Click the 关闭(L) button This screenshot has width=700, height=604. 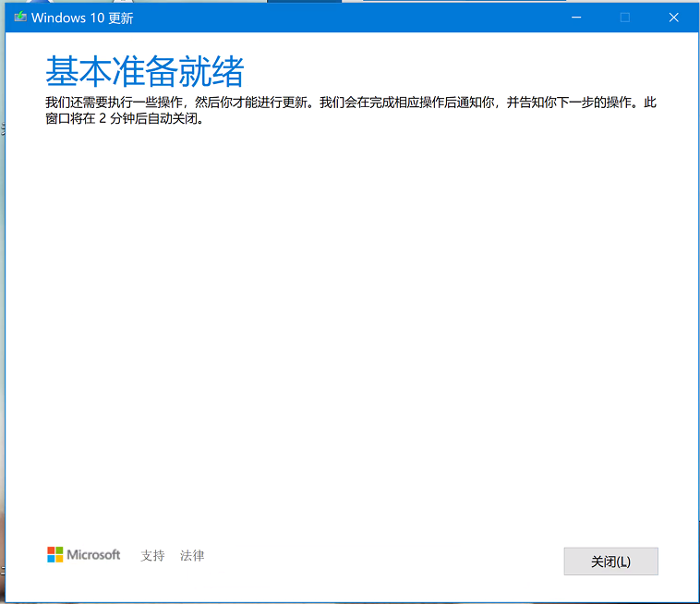[x=610, y=562]
